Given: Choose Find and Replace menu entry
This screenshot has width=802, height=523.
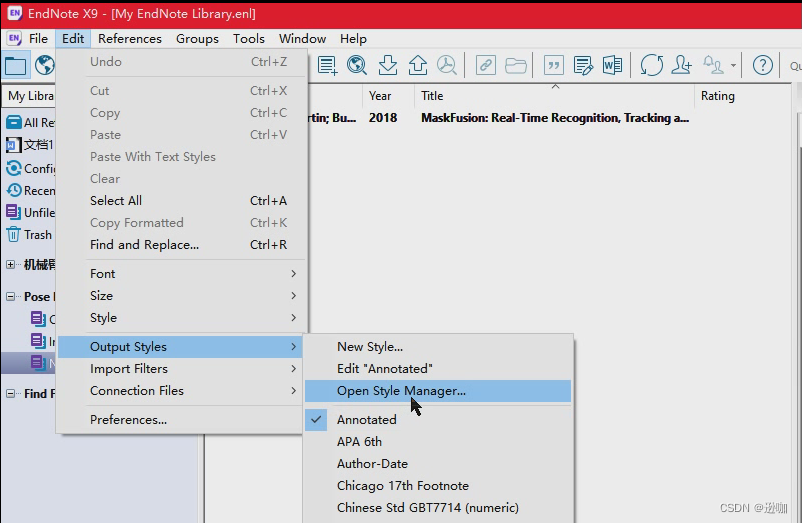Looking at the screenshot, I should pos(182,244).
